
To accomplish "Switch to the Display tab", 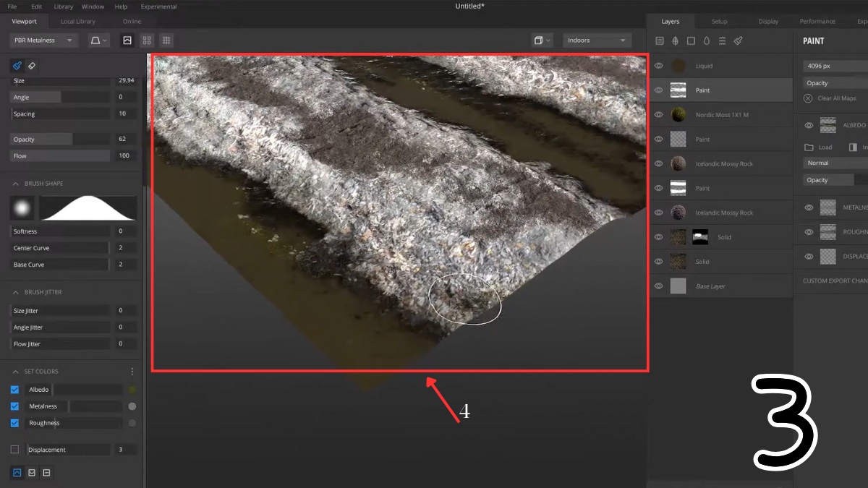I will pos(768,22).
